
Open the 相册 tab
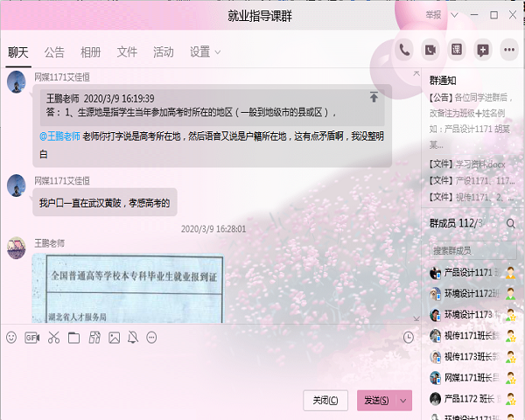click(90, 52)
